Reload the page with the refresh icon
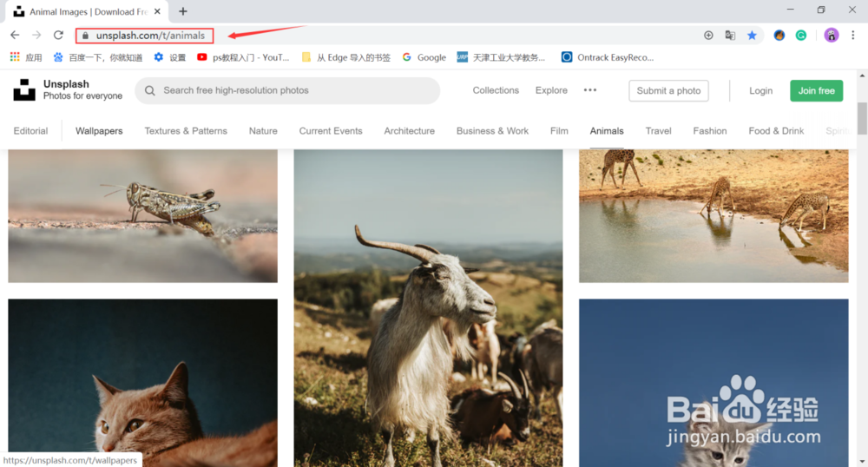The height and width of the screenshot is (467, 868). 58,35
